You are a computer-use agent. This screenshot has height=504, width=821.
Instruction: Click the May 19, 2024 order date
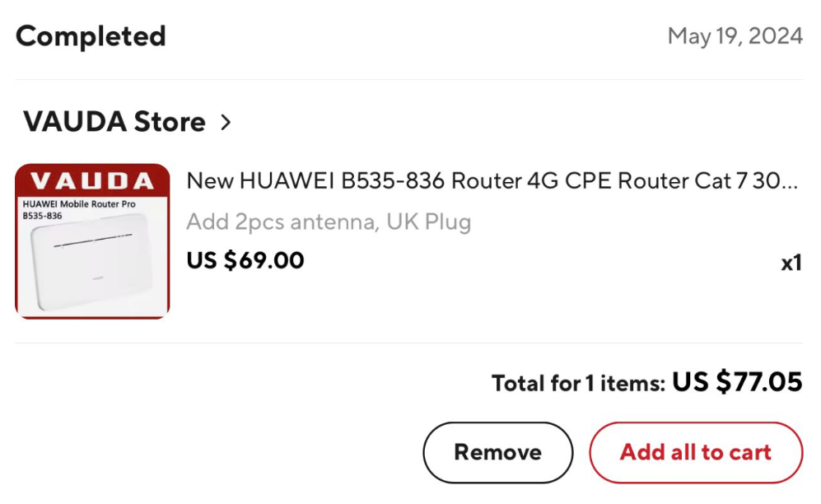click(735, 36)
